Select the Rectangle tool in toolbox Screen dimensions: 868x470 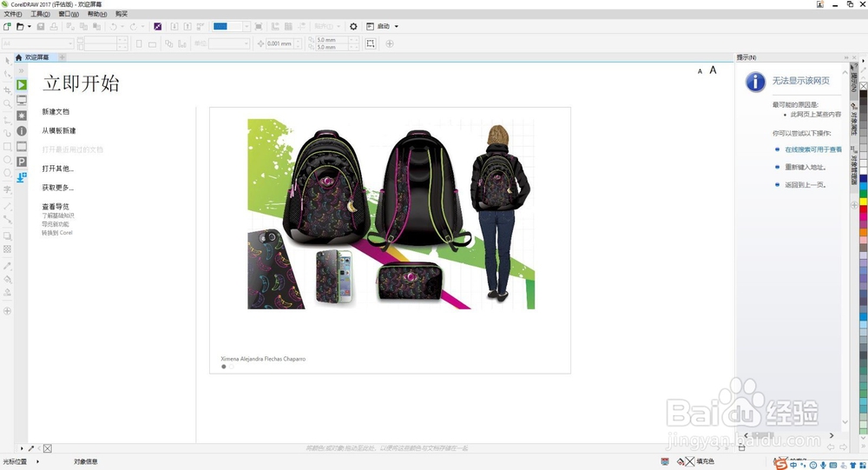(x=7, y=147)
